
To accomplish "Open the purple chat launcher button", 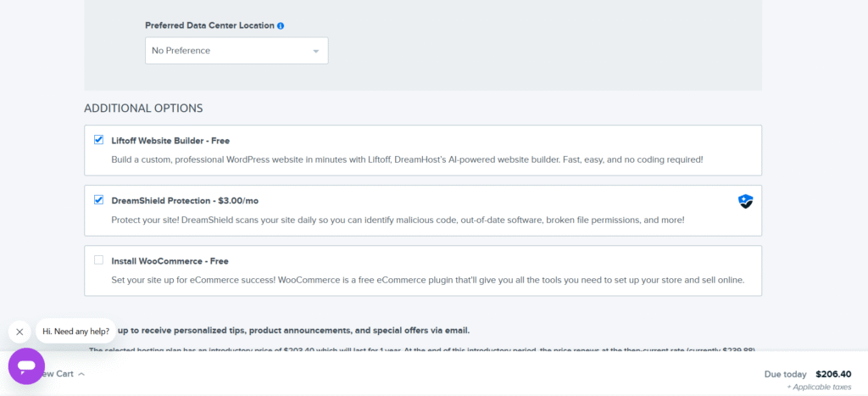I will click(26, 366).
